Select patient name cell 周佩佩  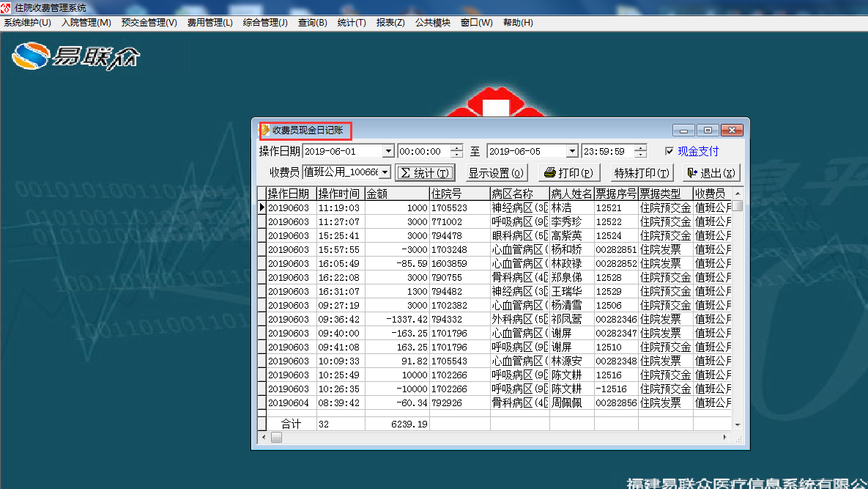pyautogui.click(x=572, y=402)
